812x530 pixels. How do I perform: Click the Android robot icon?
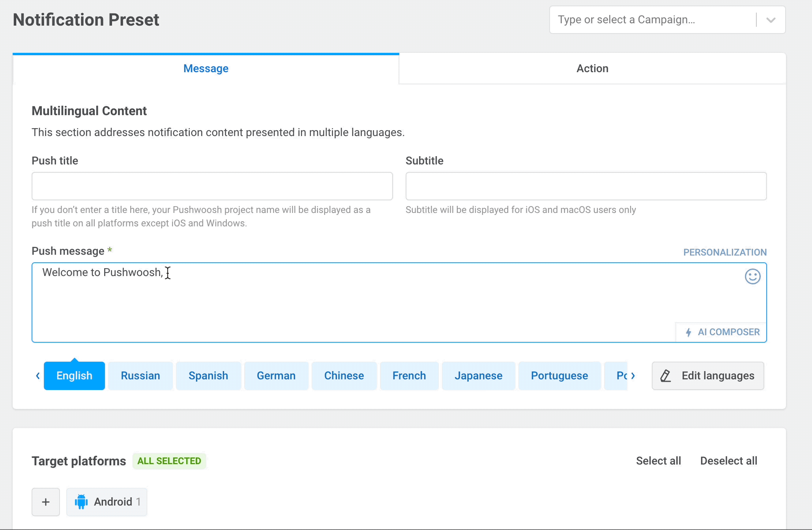point(81,502)
